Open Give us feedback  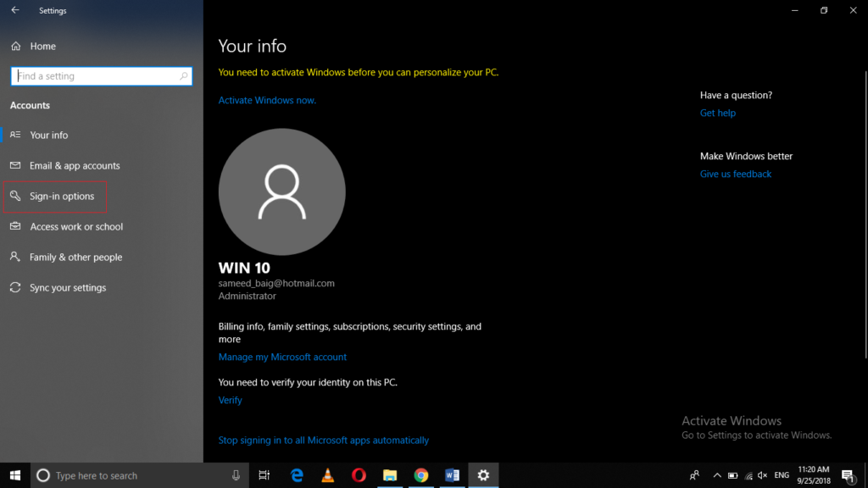[735, 174]
